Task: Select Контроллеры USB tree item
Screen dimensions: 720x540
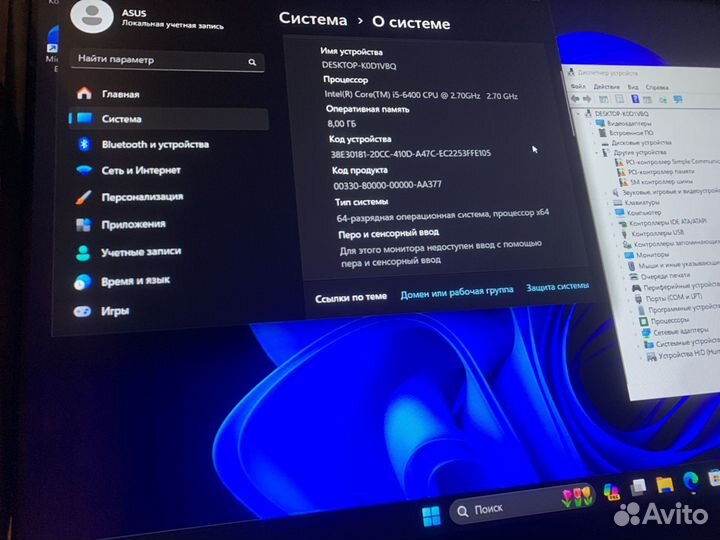Action: (x=657, y=233)
